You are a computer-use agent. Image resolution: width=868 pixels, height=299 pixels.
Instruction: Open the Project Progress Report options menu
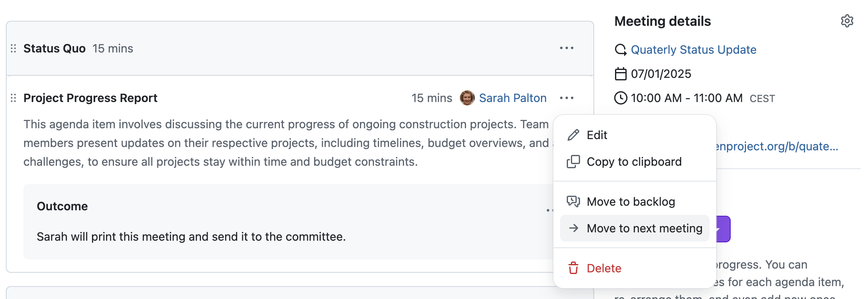566,98
